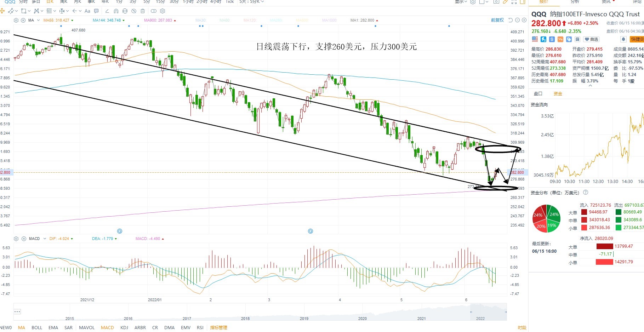Reset chart view with undo arrow icon
Screen dimensions: 644x332
click(x=511, y=20)
